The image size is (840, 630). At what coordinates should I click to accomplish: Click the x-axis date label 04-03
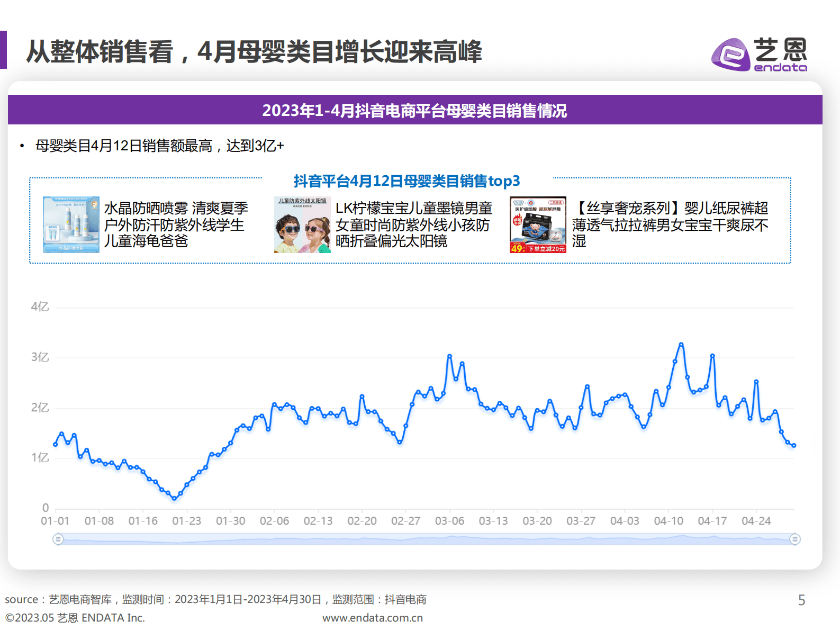625,521
